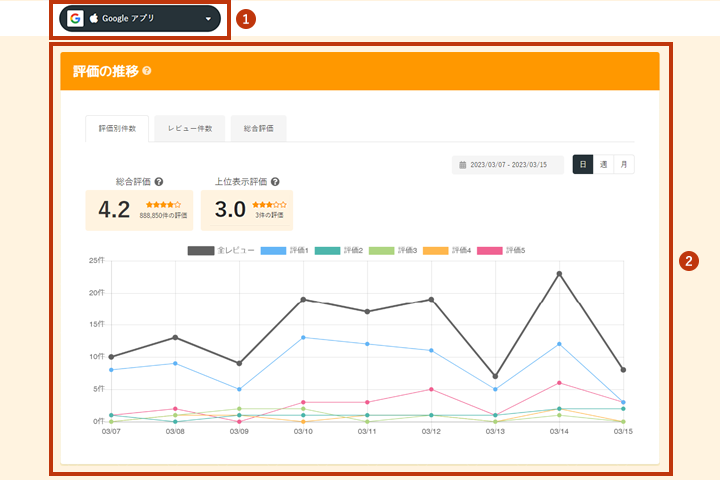Click the help icon next to 上位表示評価
This screenshot has width=720, height=480.
[275, 182]
